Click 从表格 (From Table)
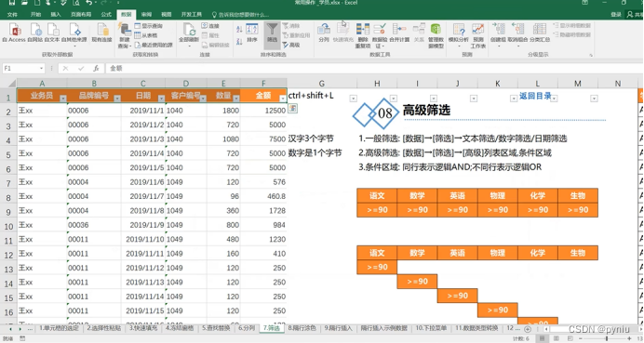 (146, 35)
